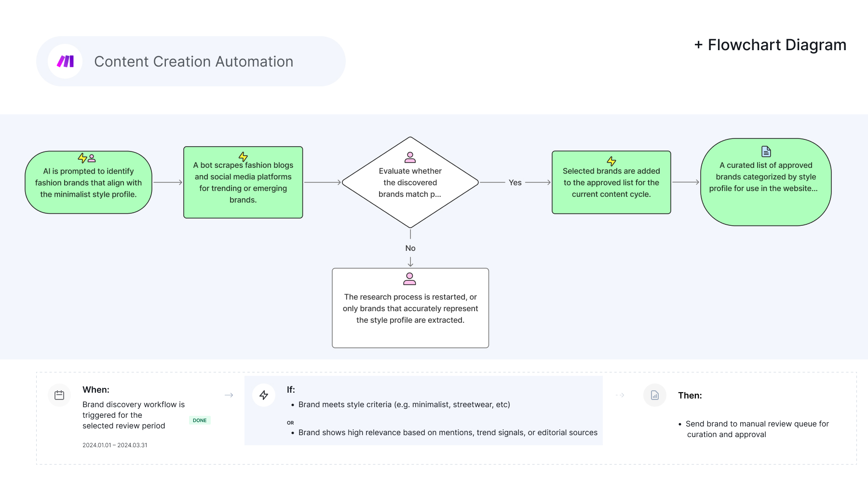The width and height of the screenshot is (868, 494).
Task: Click person icon in research restarted box
Action: [x=410, y=279]
